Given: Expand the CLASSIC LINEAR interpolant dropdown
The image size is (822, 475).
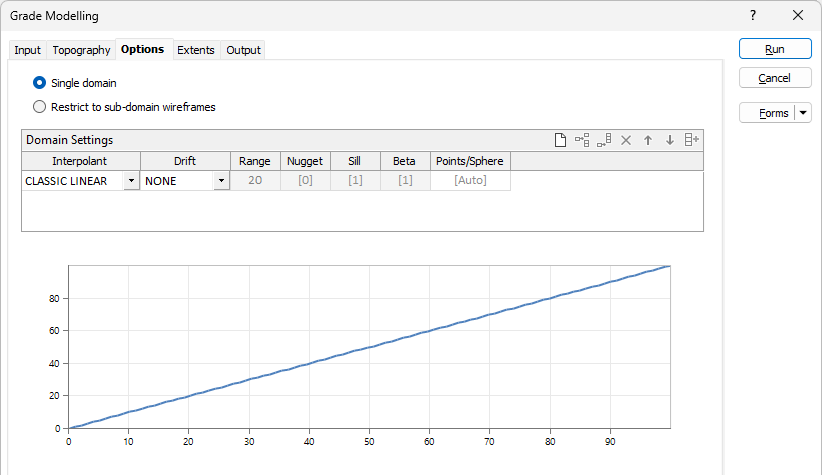Looking at the screenshot, I should click(131, 181).
